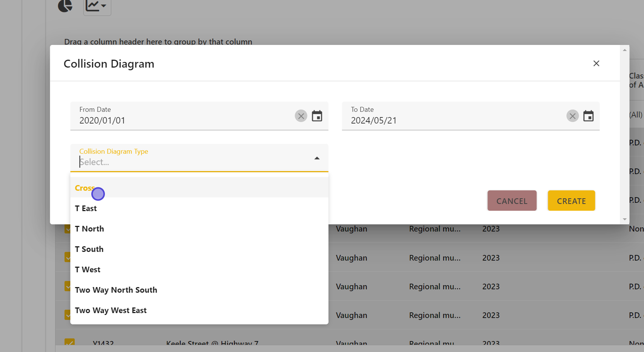
Task: Choose the T West diagram type
Action: point(88,270)
